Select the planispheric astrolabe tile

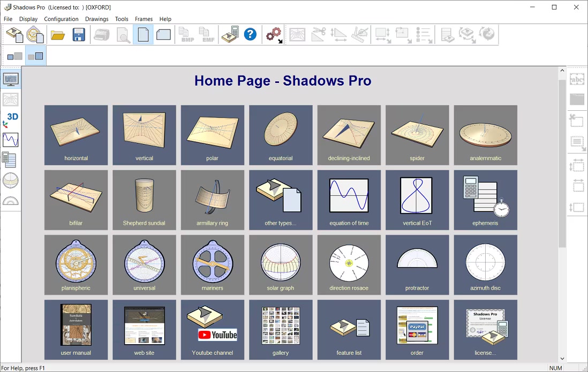point(76,265)
